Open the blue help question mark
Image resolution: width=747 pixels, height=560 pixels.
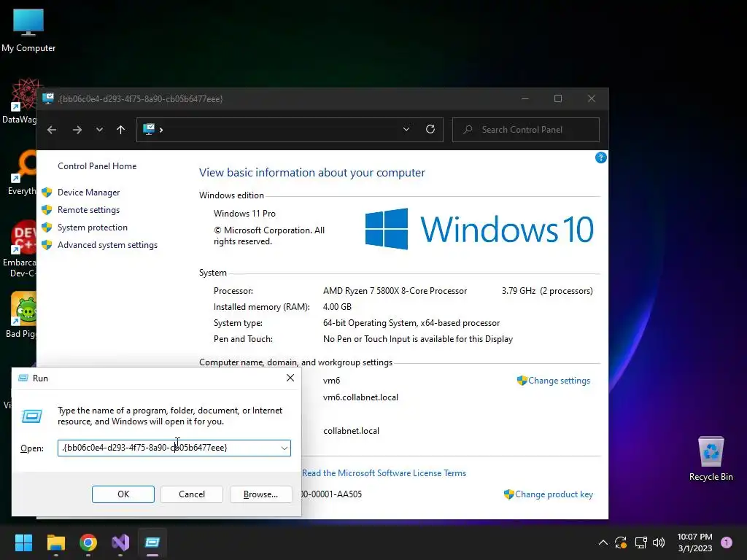point(601,157)
